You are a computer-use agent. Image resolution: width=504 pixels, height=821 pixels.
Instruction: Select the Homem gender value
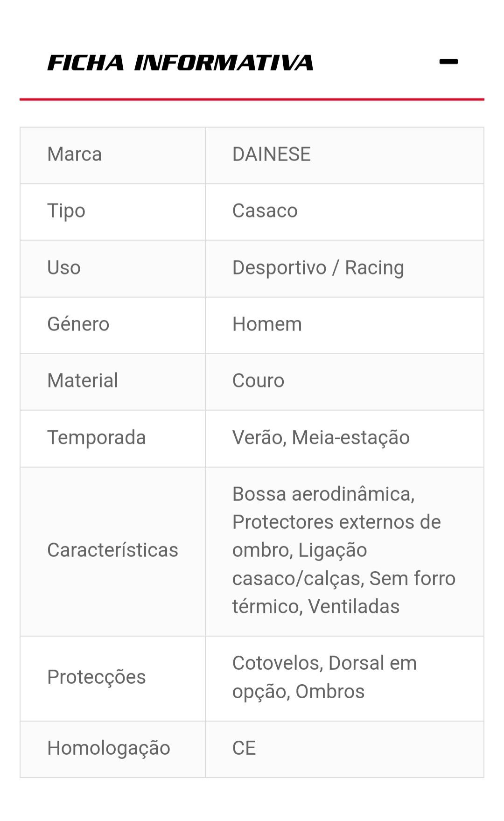click(267, 324)
